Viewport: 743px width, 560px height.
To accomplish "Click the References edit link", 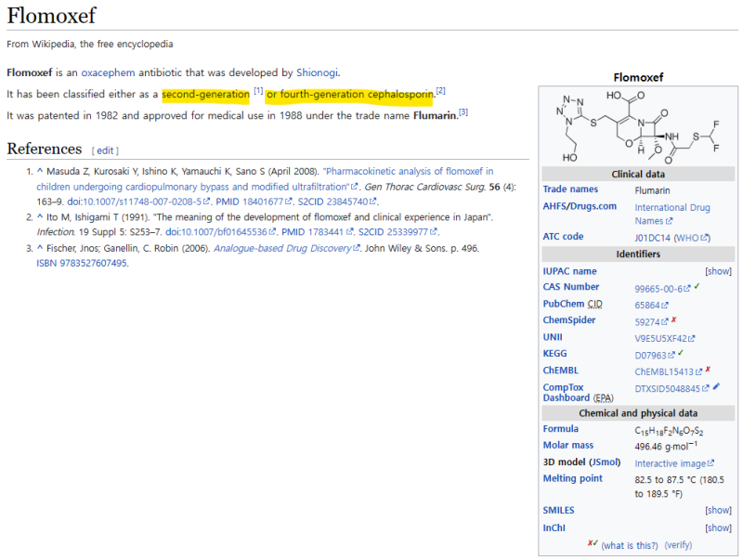I will tap(105, 150).
